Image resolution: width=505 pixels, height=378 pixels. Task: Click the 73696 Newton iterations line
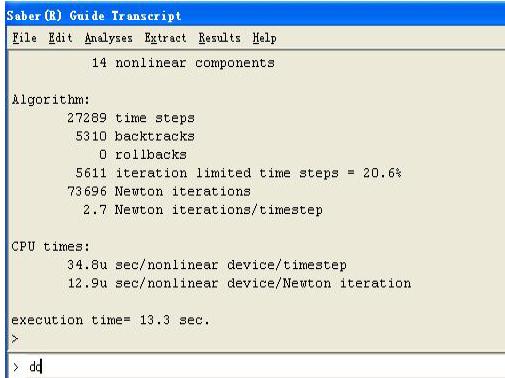click(x=159, y=192)
